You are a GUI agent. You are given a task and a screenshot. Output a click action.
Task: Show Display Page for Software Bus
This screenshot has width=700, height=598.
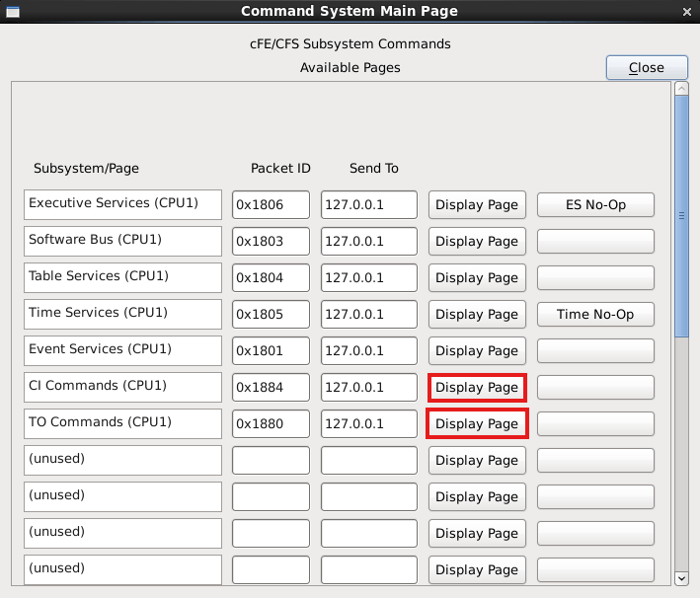[477, 242]
